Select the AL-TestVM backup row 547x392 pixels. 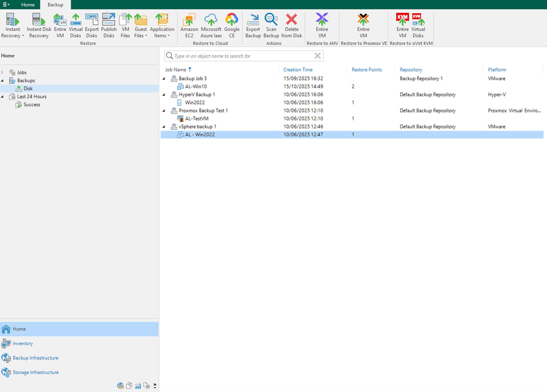197,119
